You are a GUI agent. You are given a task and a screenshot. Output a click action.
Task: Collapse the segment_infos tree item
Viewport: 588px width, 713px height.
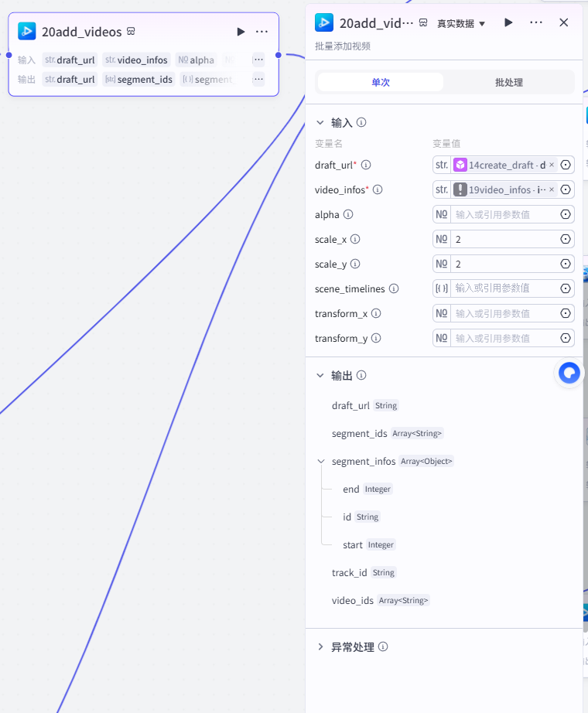321,461
